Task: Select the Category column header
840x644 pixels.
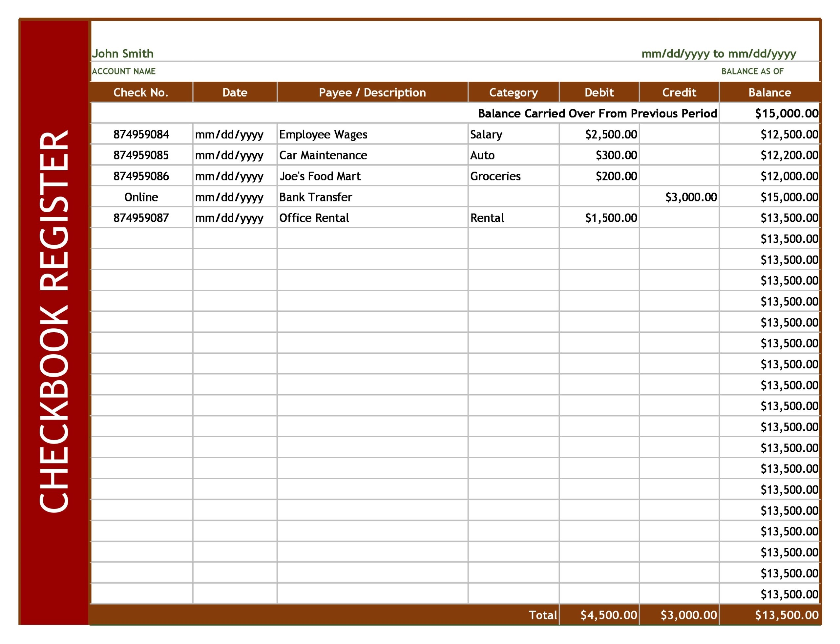Action: (x=514, y=93)
